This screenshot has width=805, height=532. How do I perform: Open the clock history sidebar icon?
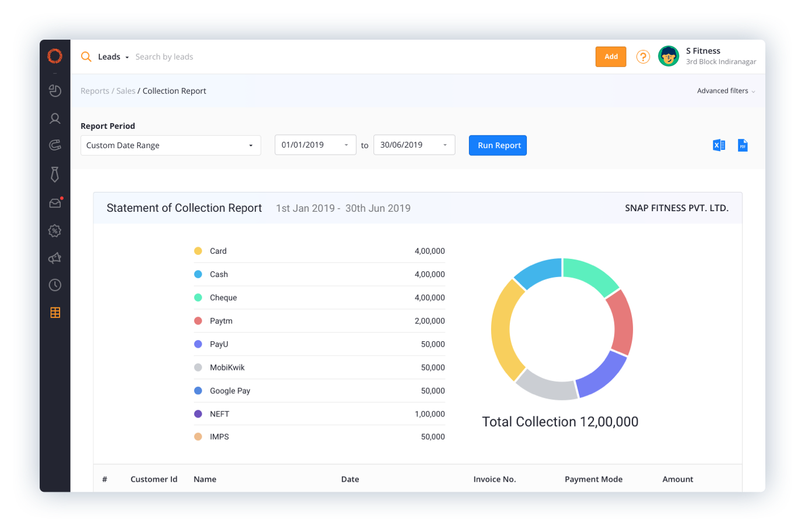pyautogui.click(x=55, y=285)
